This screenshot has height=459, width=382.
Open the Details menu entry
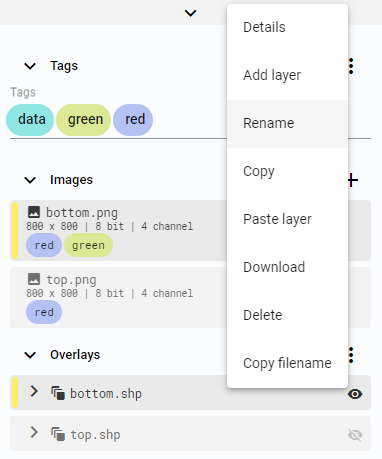[x=287, y=27]
